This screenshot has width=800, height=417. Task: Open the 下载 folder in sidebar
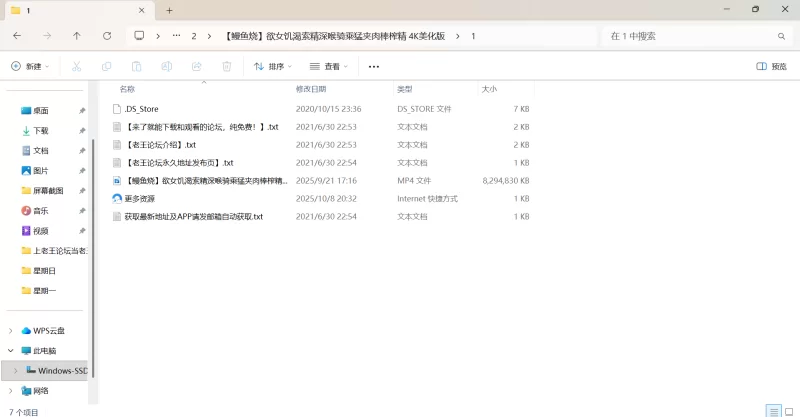coord(40,130)
